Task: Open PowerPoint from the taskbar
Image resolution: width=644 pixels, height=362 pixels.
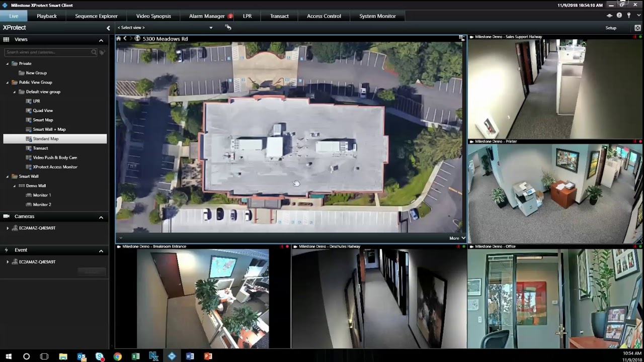Action: [208, 356]
